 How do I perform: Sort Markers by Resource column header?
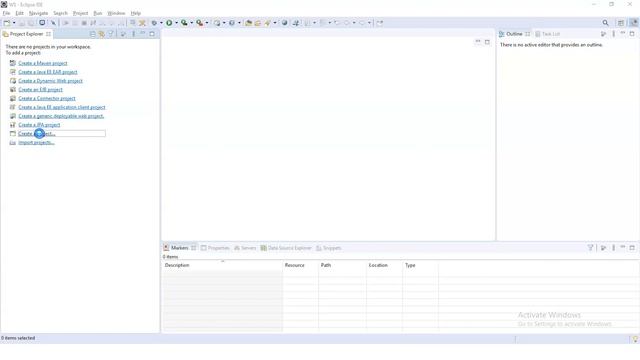pyautogui.click(x=300, y=265)
